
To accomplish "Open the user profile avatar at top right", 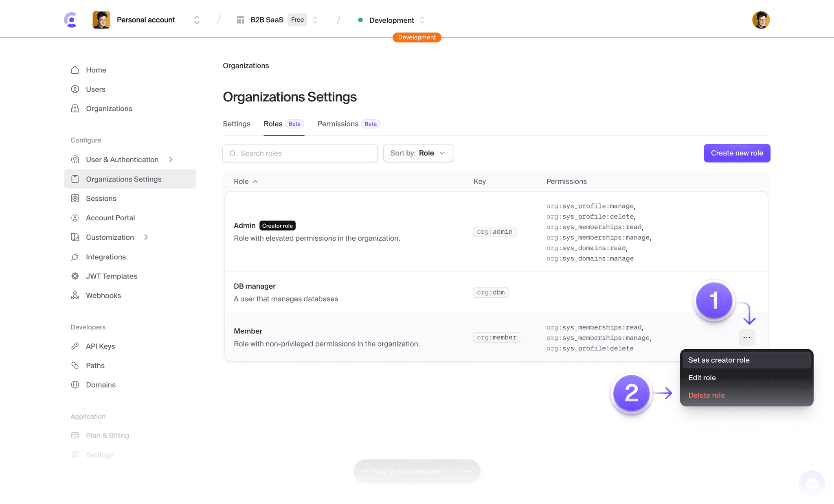I will [x=761, y=20].
